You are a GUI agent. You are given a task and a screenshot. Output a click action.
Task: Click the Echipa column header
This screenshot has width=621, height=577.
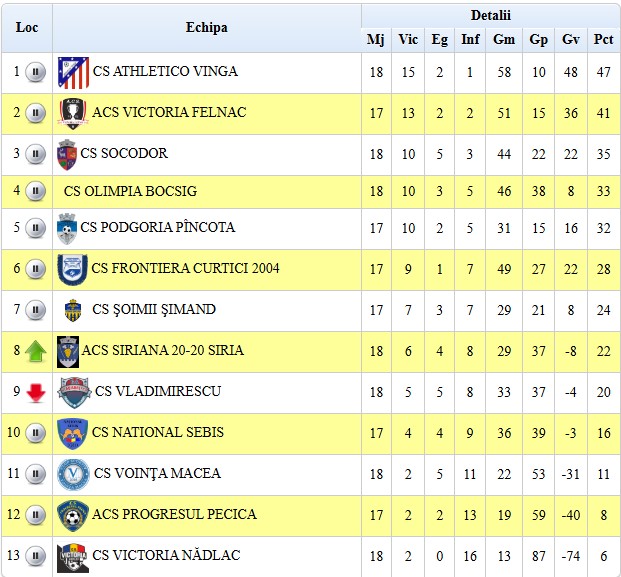point(206,27)
